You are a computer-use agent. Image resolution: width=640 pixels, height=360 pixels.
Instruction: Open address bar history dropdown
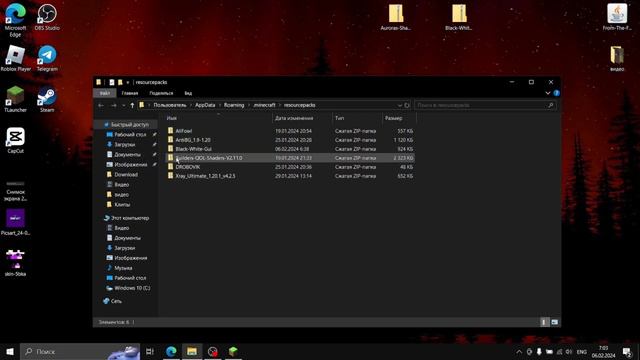point(400,105)
